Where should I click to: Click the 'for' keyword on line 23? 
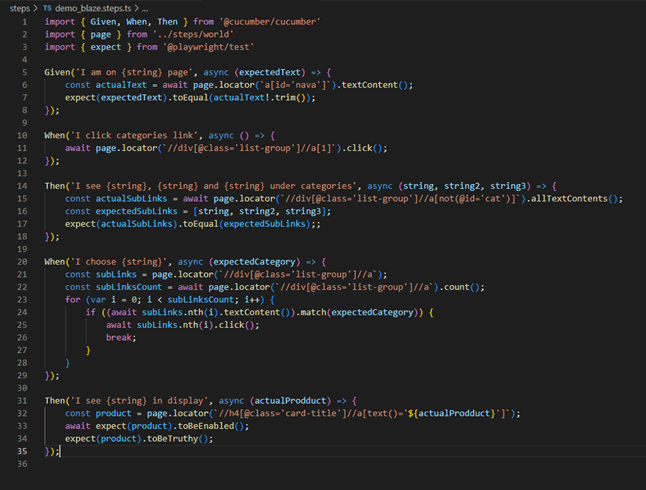pos(73,300)
